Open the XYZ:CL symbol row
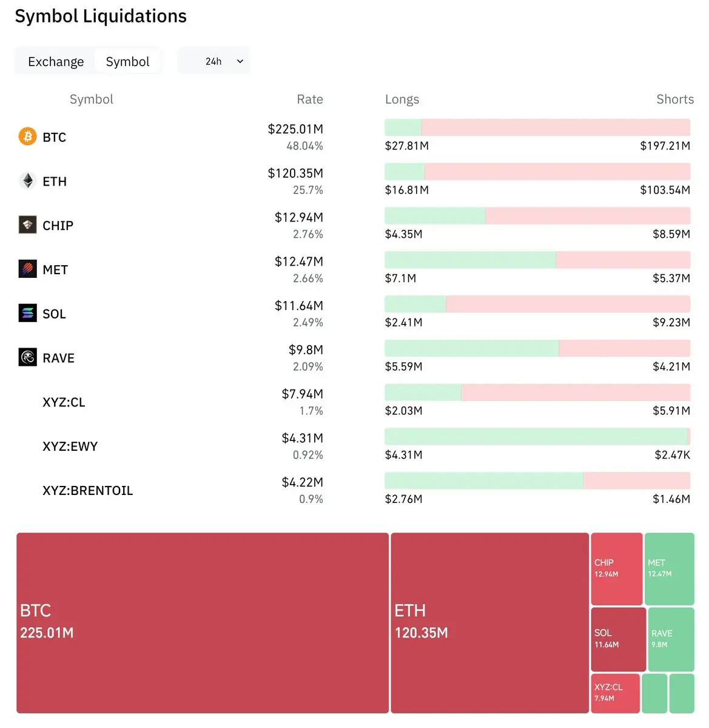 pos(64,402)
